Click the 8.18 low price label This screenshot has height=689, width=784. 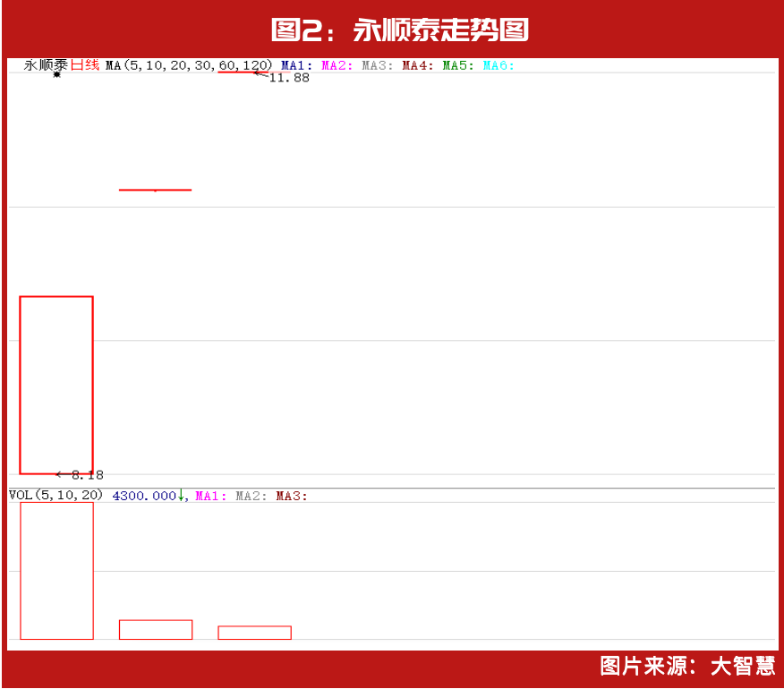87,475
